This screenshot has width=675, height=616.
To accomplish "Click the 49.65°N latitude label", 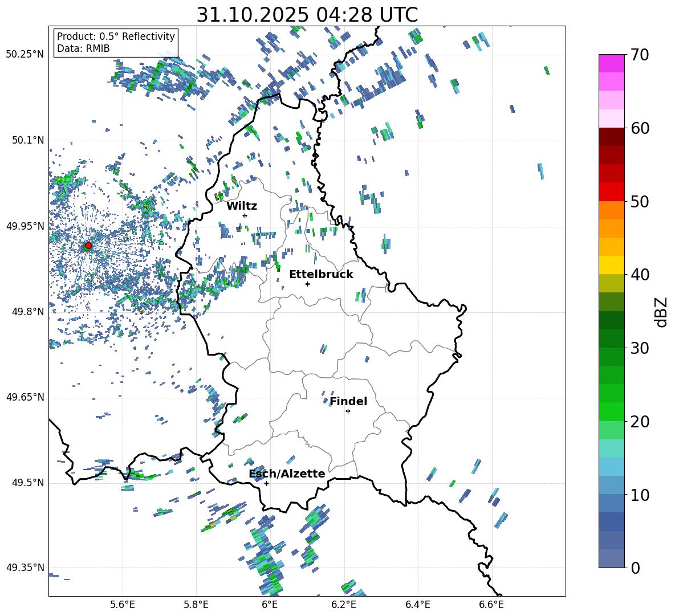I will (x=25, y=397).
